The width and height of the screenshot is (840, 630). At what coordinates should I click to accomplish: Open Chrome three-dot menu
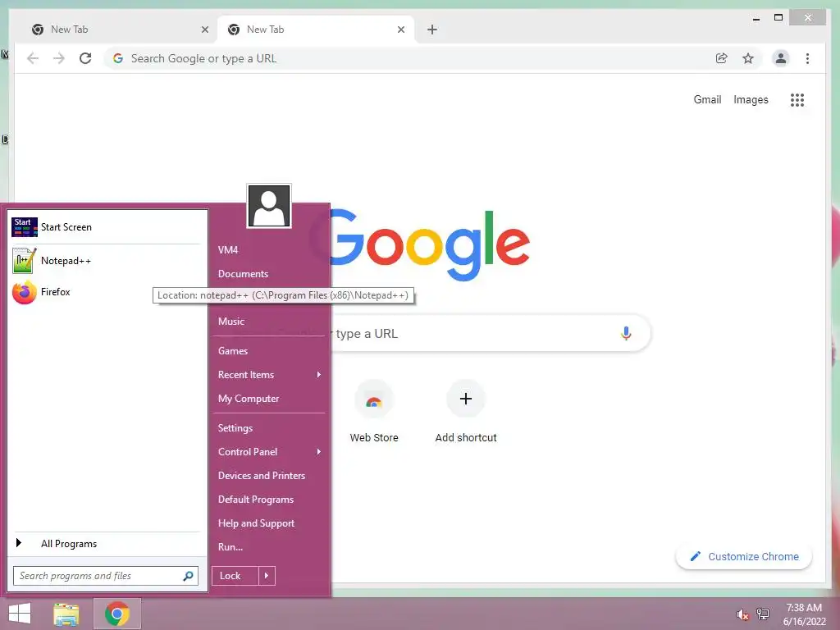[x=807, y=58]
